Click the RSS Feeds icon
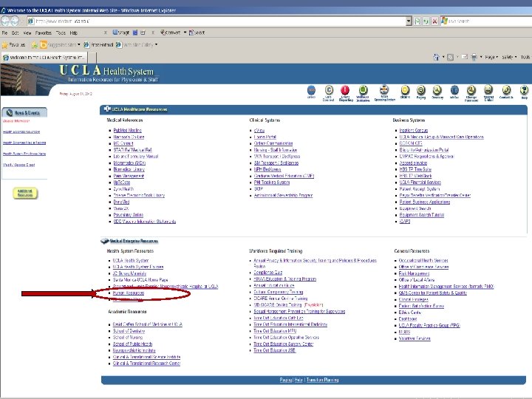 [450, 57]
